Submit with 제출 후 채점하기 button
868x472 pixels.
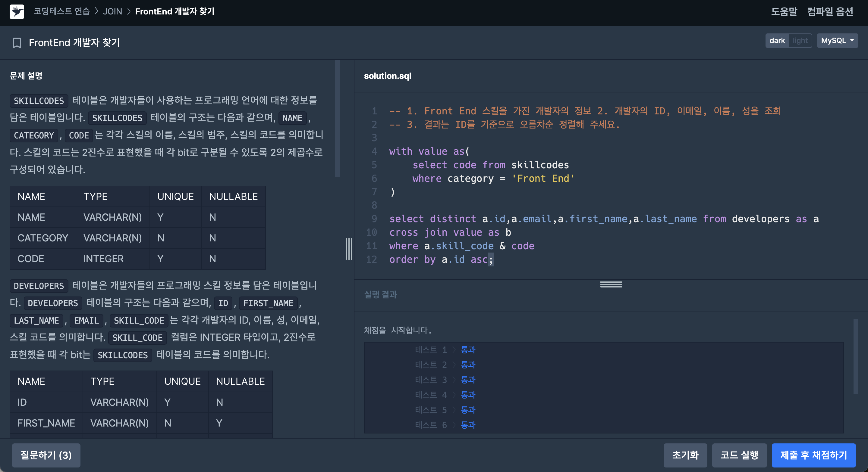(x=813, y=455)
